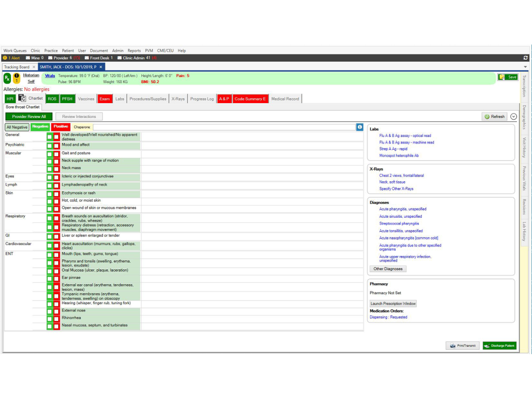Click the Refresh icon above the chartlet

point(487,116)
